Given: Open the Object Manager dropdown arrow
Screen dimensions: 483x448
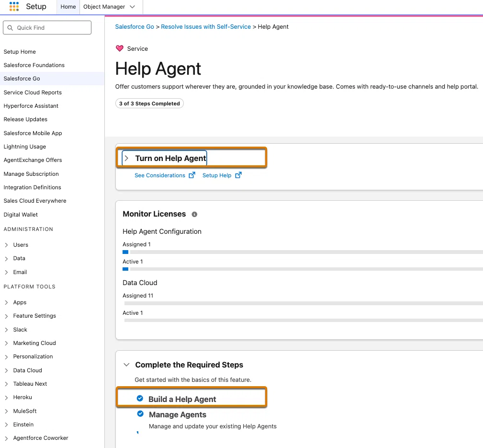Looking at the screenshot, I should click(x=133, y=7).
